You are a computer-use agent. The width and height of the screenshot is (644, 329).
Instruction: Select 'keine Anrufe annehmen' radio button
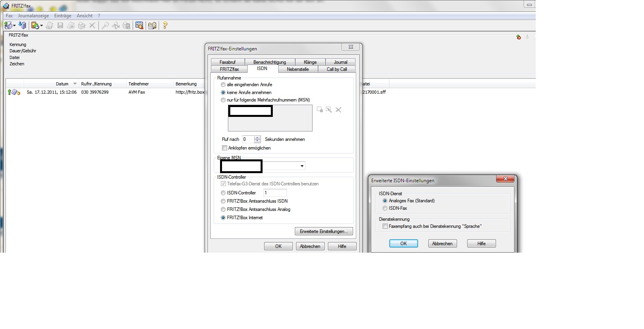point(223,92)
